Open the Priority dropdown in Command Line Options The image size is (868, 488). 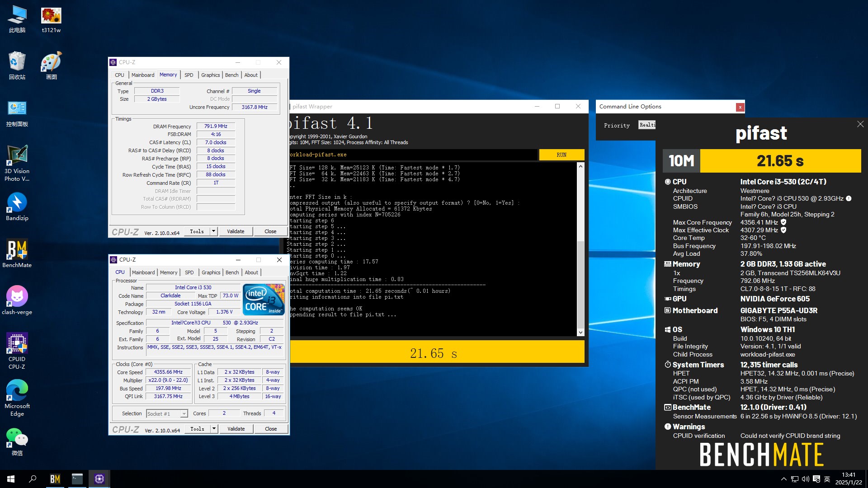point(647,125)
